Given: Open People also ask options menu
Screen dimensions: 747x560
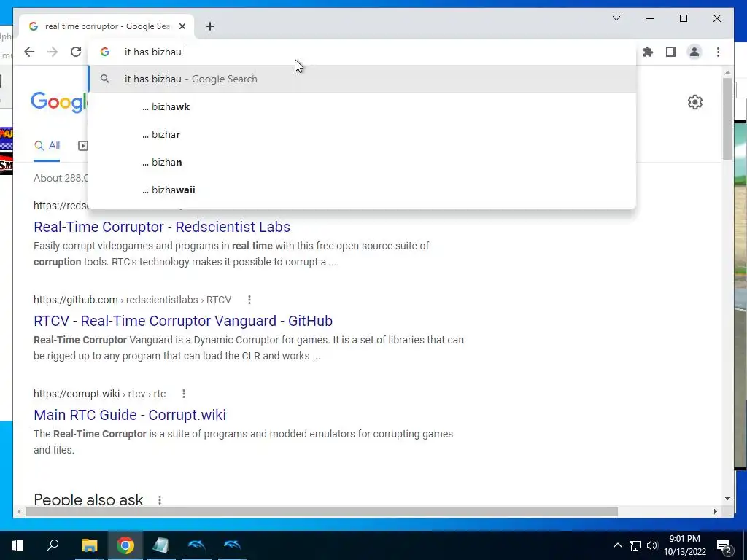Looking at the screenshot, I should [160, 500].
